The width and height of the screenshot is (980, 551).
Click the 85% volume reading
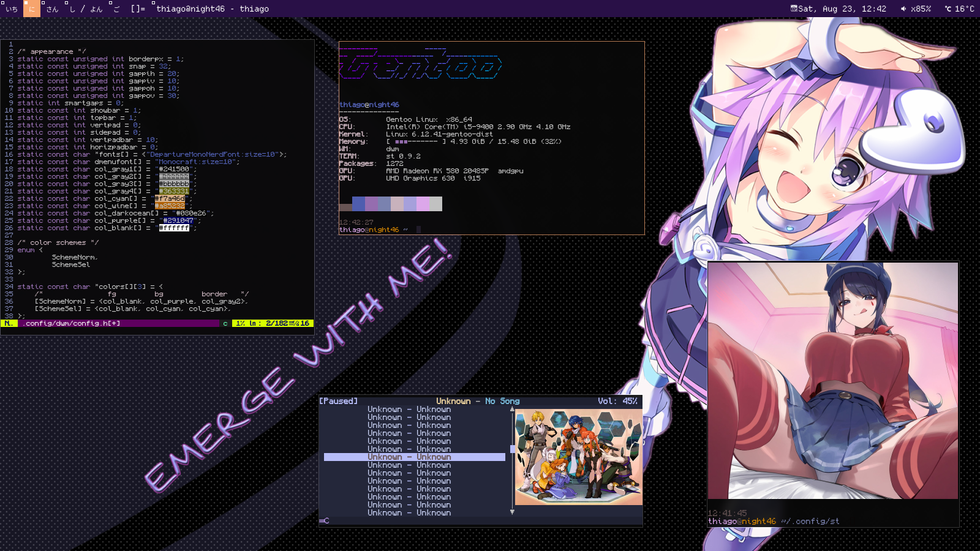coord(921,9)
